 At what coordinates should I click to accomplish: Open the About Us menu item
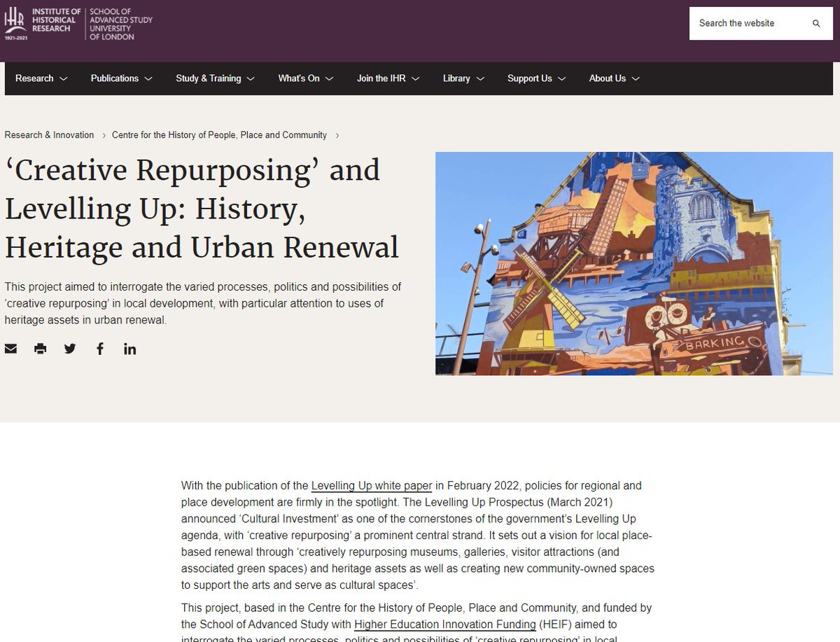tap(608, 78)
